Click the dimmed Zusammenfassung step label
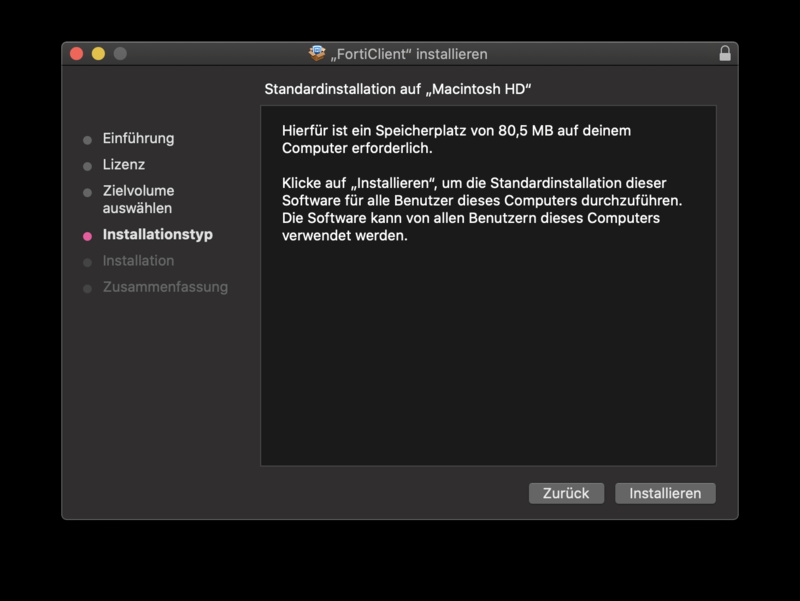 point(165,286)
